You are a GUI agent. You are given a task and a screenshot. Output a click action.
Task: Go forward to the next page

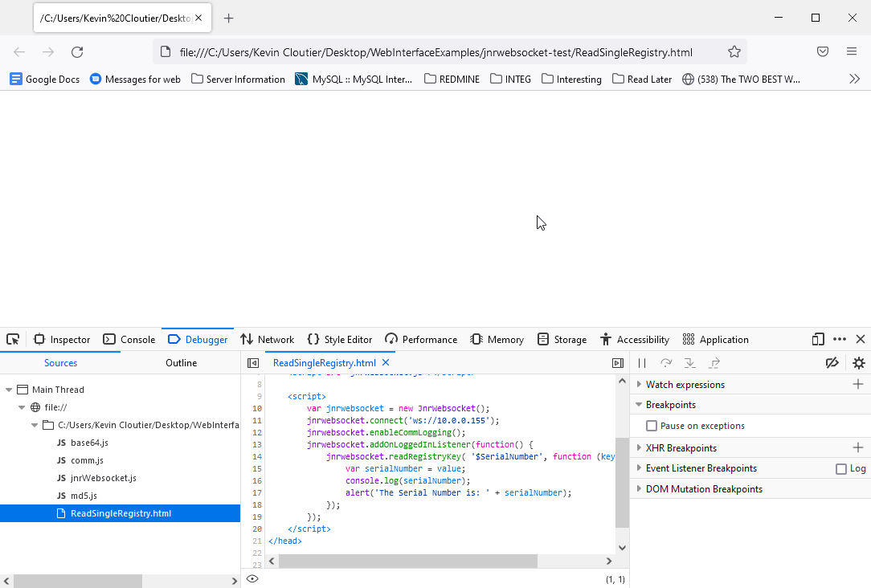click(48, 52)
